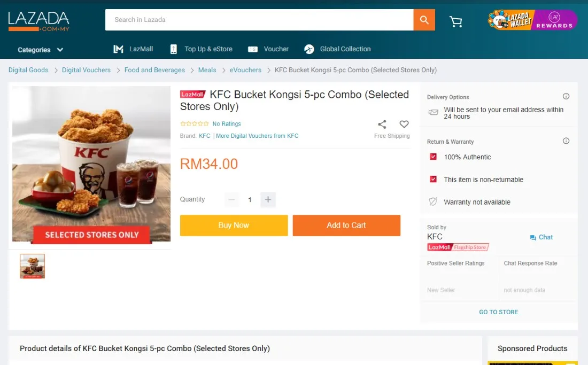Click the Buy Now button
This screenshot has width=588, height=365.
234,225
